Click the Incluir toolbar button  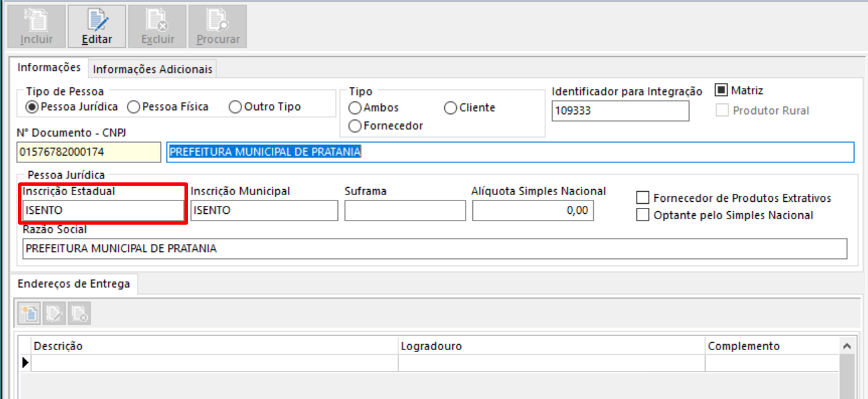tap(36, 26)
